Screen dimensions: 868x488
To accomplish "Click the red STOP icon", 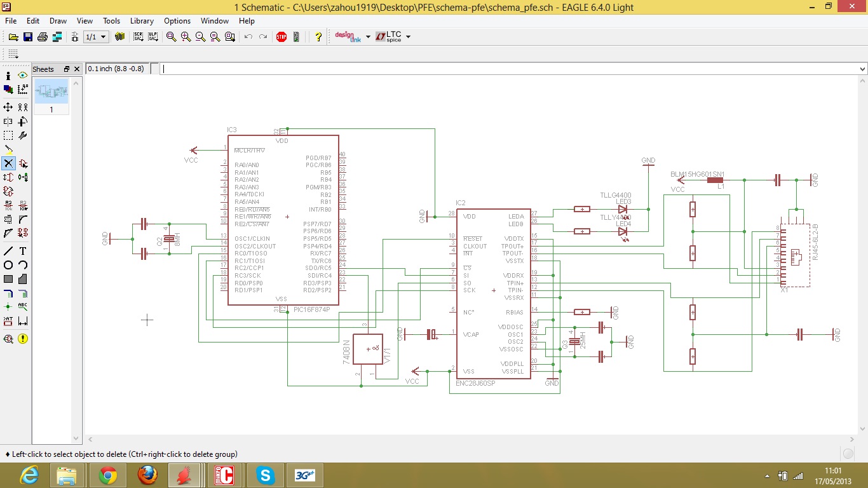I will coord(281,37).
